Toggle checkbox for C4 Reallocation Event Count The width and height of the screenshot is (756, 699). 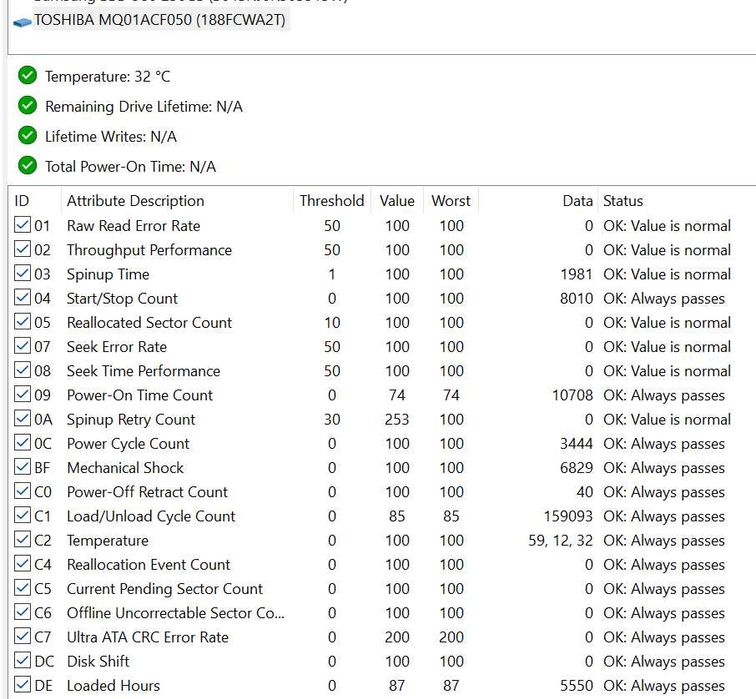click(x=22, y=563)
